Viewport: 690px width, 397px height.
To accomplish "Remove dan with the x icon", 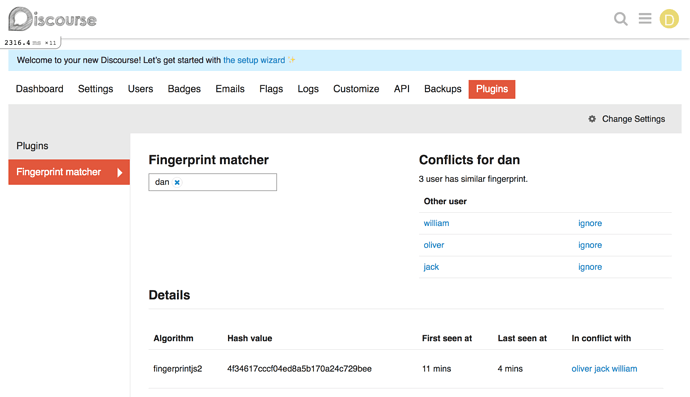I will pos(177,182).
